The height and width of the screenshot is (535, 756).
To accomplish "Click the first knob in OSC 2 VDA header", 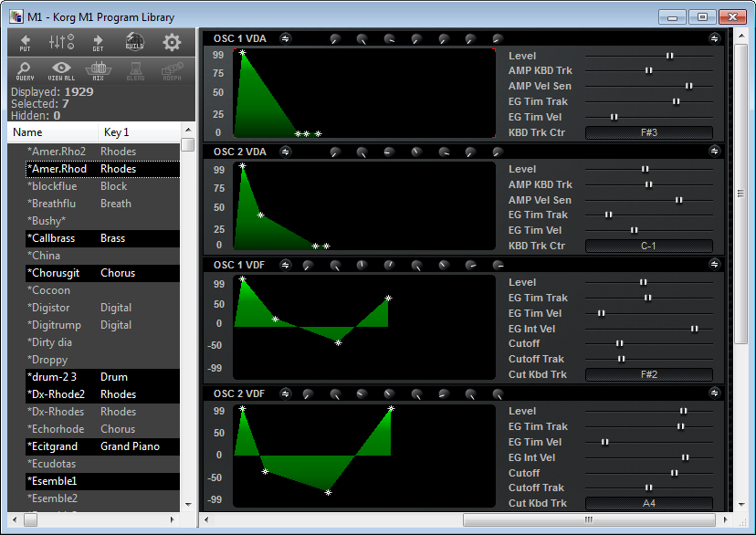I will click(x=336, y=152).
